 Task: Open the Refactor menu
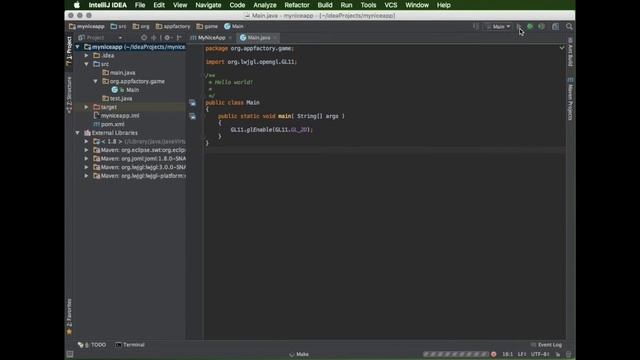point(297,5)
